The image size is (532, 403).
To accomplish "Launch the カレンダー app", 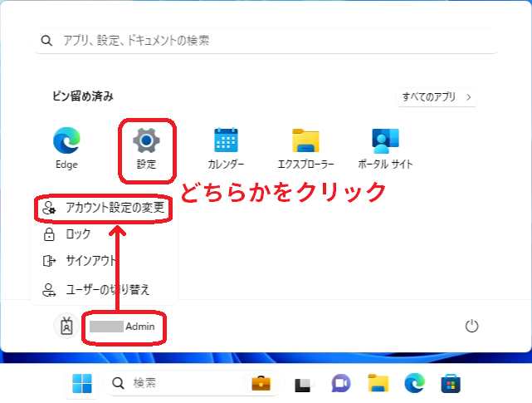I will pyautogui.click(x=226, y=149).
